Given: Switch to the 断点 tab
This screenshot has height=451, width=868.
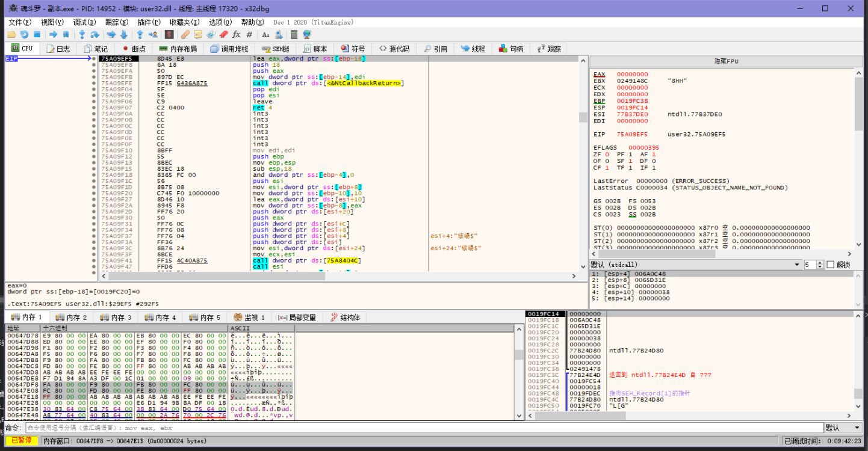Looking at the screenshot, I should coord(134,49).
